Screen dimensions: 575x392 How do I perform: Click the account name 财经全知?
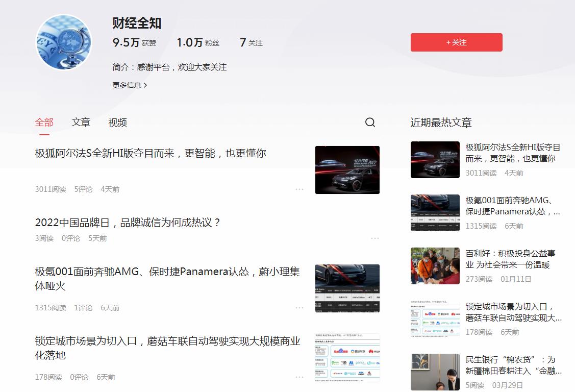[x=137, y=23]
